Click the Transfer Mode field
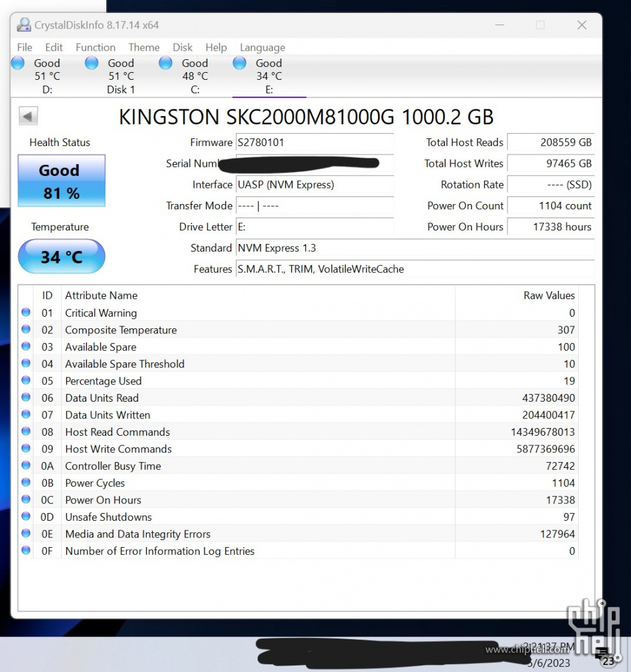This screenshot has width=631, height=672. [x=315, y=206]
